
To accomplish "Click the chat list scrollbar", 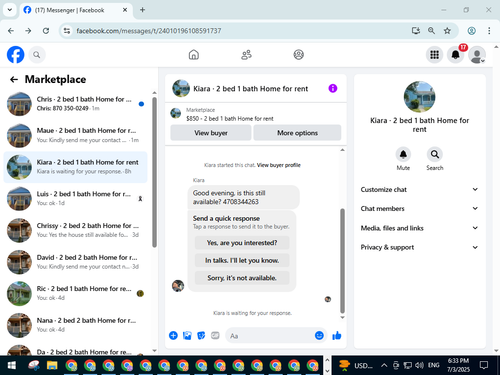I will coord(154,172).
